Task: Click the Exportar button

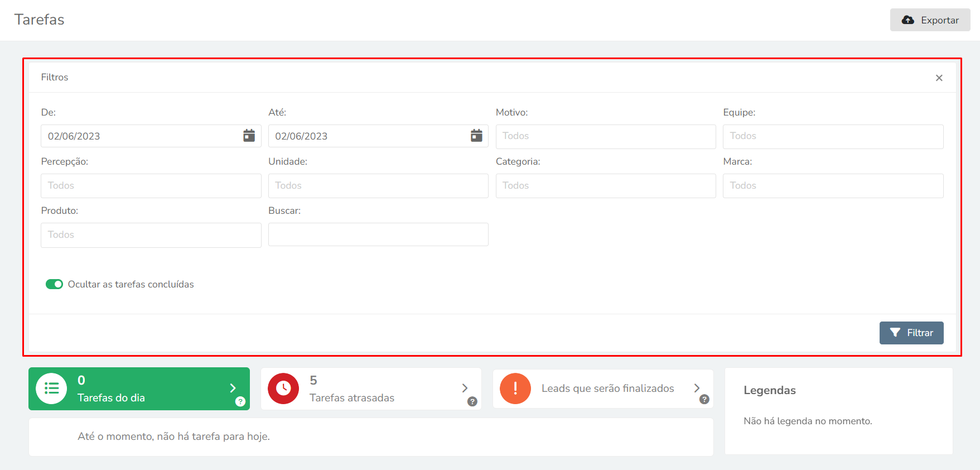Action: [x=930, y=20]
